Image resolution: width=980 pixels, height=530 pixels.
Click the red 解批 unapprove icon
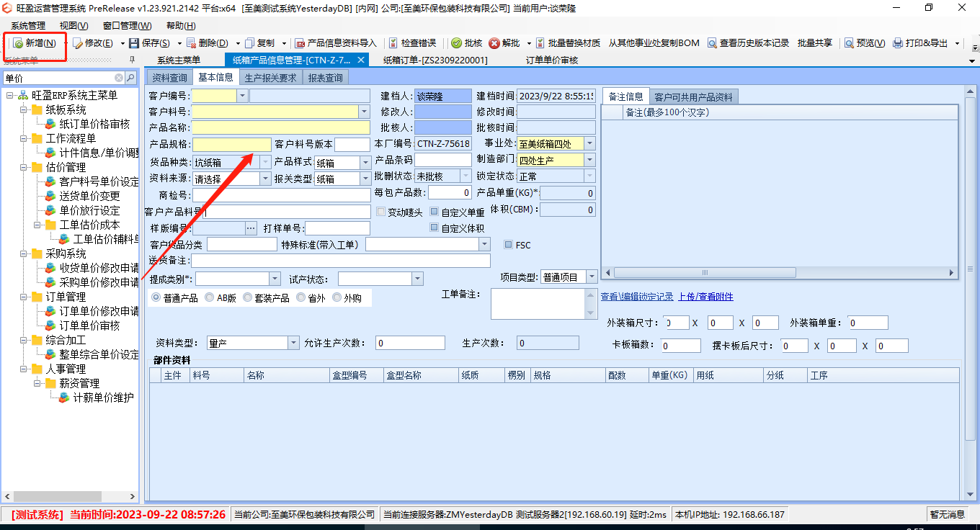point(494,43)
